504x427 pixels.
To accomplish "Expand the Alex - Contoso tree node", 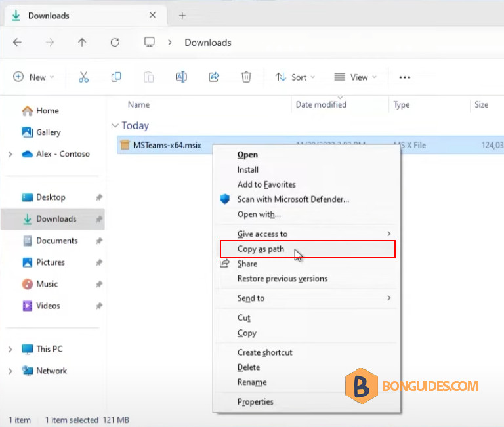I will pyautogui.click(x=10, y=154).
